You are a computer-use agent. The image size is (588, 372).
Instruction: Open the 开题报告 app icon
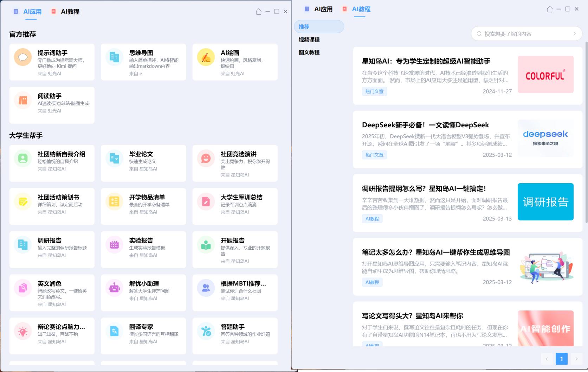click(x=206, y=245)
